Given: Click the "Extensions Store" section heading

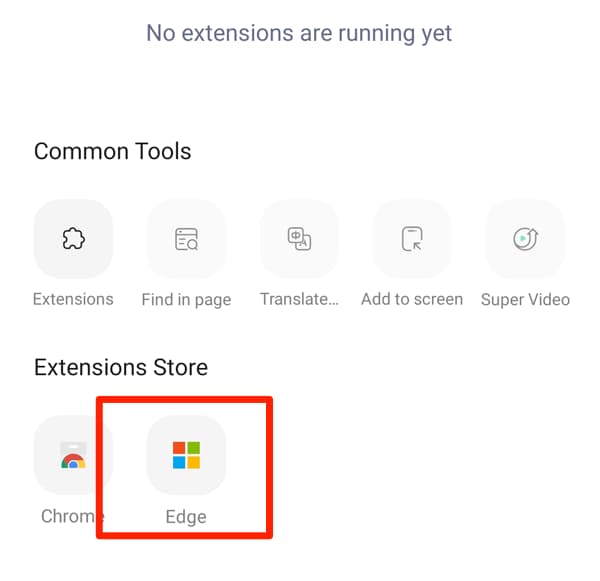Looking at the screenshot, I should 121,367.
